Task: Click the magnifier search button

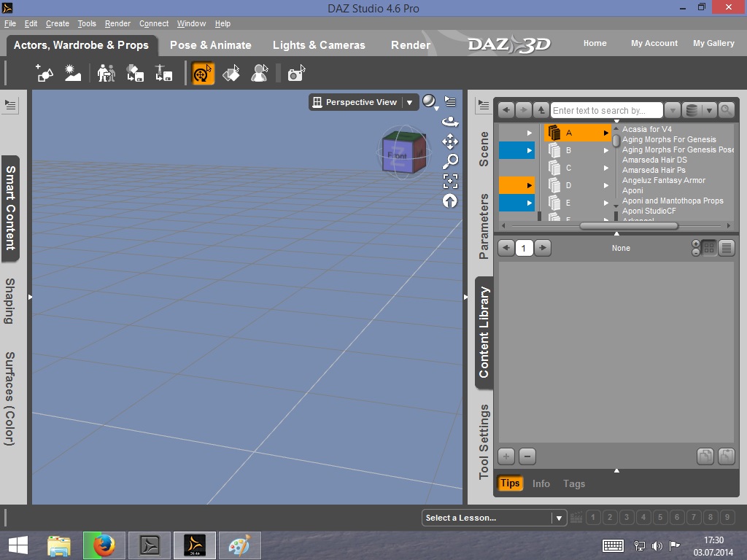Action: click(726, 111)
